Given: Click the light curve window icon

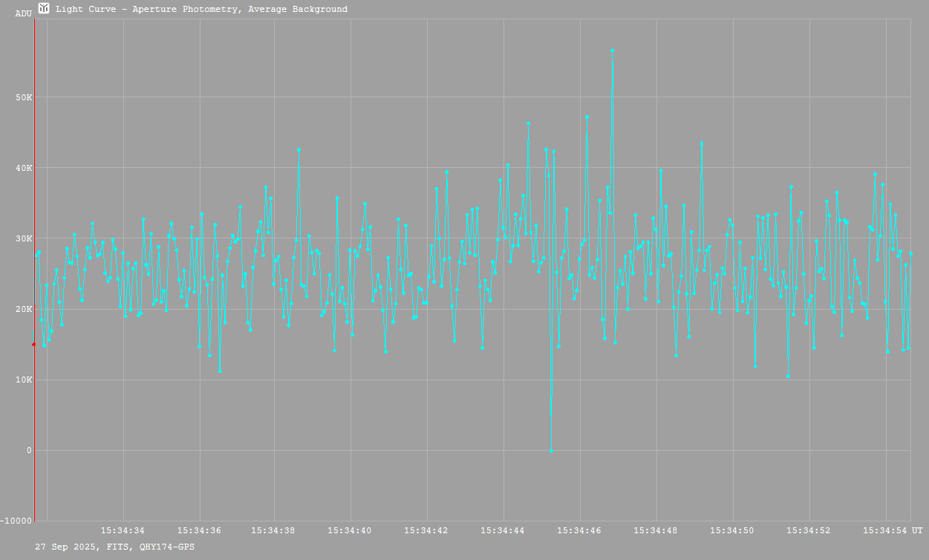Looking at the screenshot, I should (x=45, y=9).
